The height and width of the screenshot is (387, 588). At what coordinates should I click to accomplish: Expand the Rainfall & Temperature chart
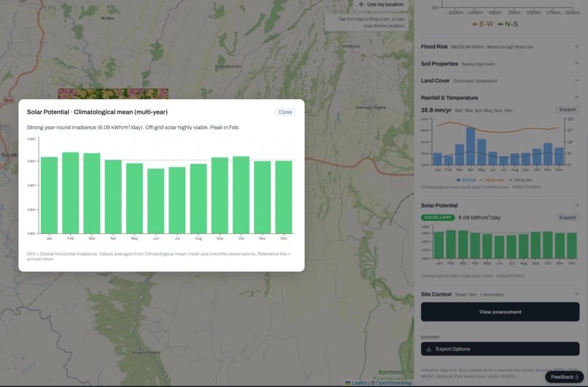tap(567, 110)
